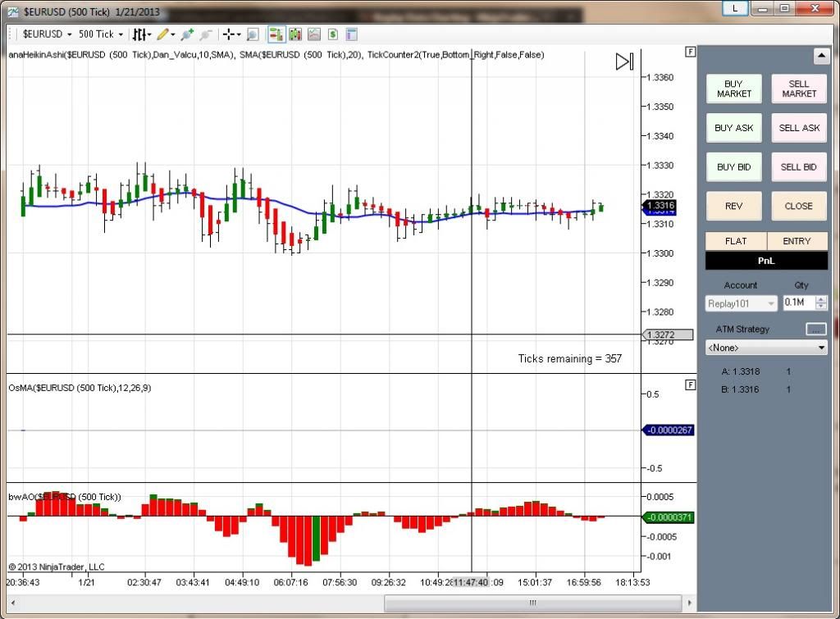The height and width of the screenshot is (619, 840).
Task: Click the horizontal chart scrollbar
Action: (532, 603)
